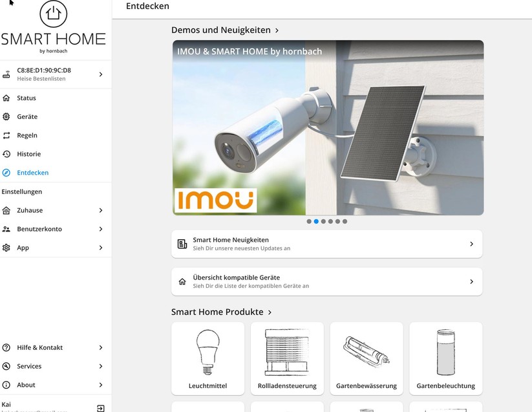Open the Entdecken tab header
Image resolution: width=532 pixels, height=412 pixels.
148,6
